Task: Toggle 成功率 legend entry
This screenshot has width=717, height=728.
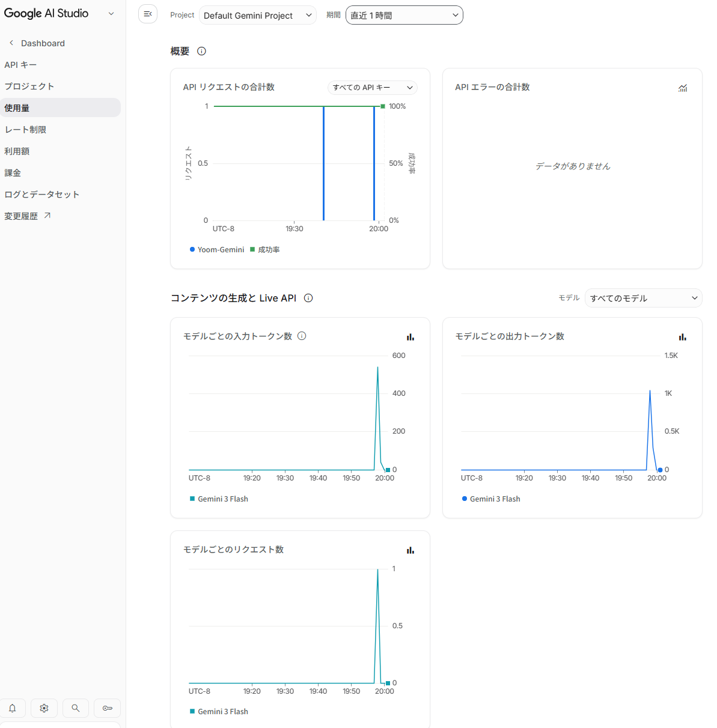Action: click(x=265, y=249)
